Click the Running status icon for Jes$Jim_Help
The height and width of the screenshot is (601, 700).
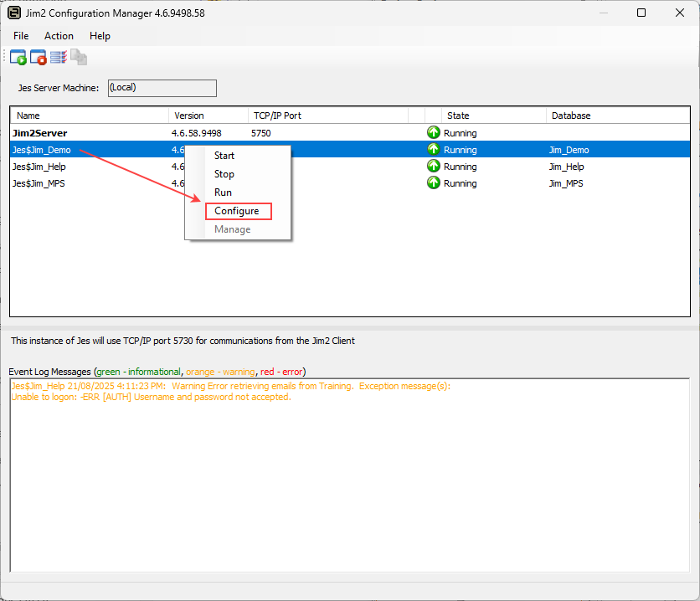pyautogui.click(x=434, y=166)
